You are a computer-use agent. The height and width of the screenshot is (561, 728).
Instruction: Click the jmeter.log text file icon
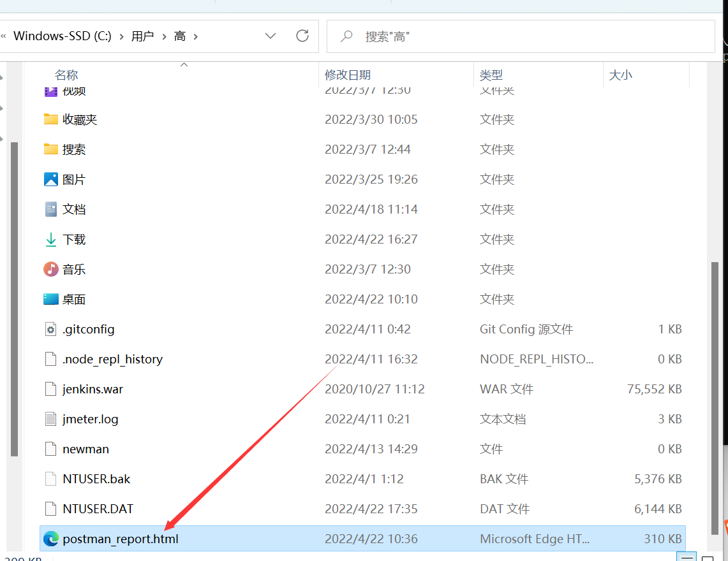coord(50,419)
